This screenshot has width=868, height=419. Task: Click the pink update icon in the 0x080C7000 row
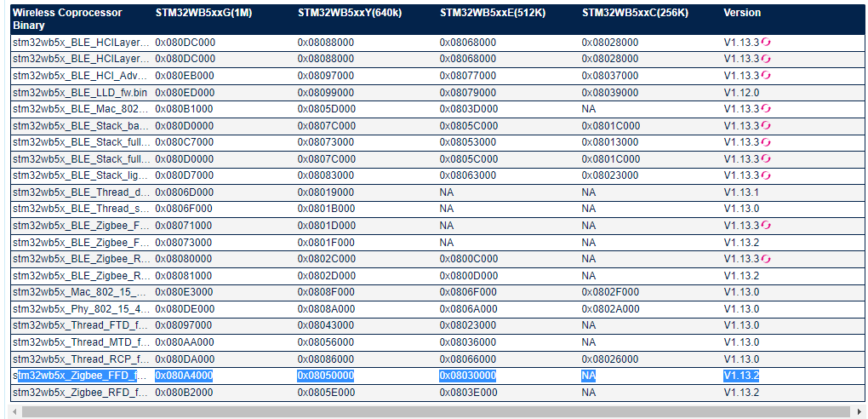click(x=766, y=142)
